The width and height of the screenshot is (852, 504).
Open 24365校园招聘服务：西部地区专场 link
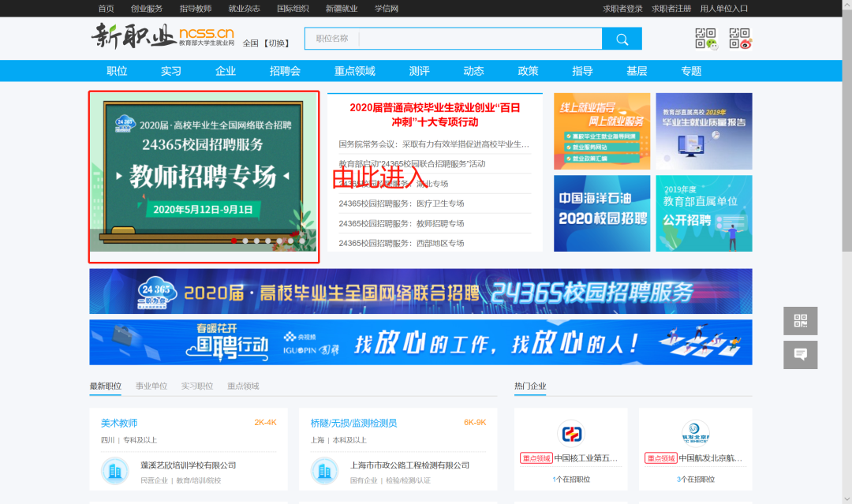click(x=401, y=243)
